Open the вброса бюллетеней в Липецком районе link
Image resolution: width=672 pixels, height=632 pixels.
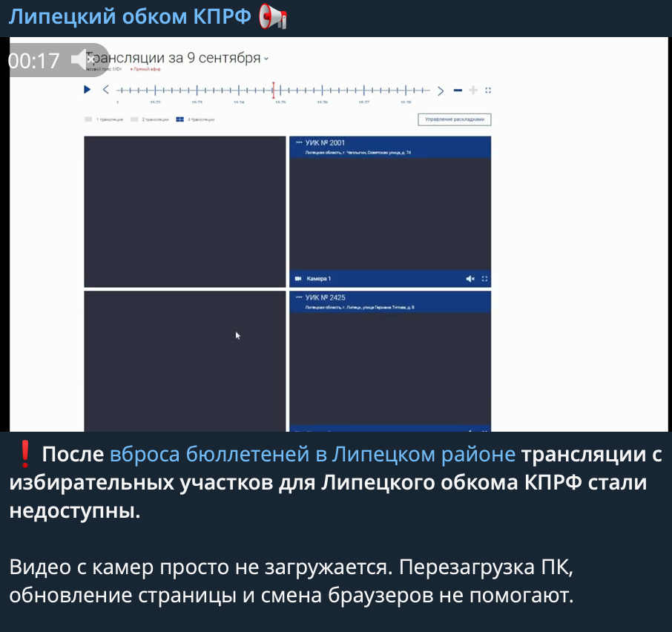[312, 454]
